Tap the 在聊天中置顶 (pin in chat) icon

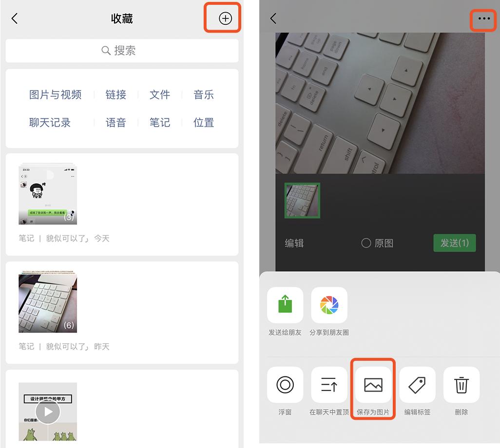329,385
